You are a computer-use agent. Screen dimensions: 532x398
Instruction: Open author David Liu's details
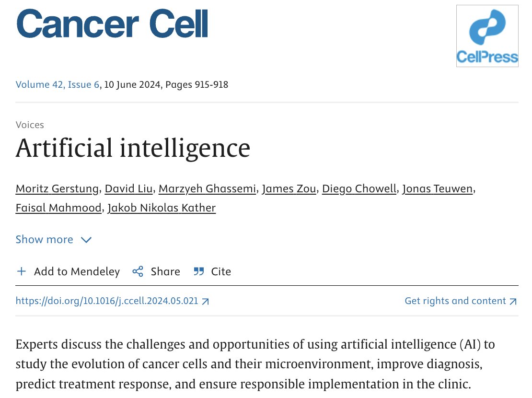(x=128, y=188)
